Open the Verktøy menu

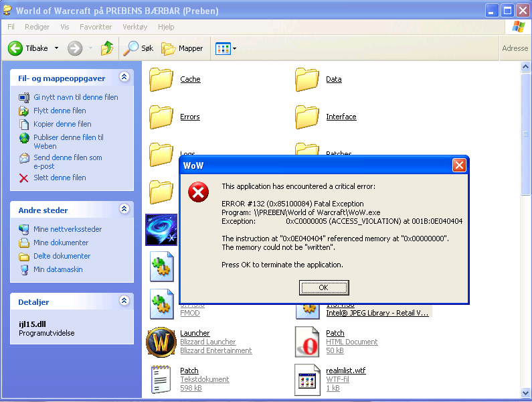[135, 27]
